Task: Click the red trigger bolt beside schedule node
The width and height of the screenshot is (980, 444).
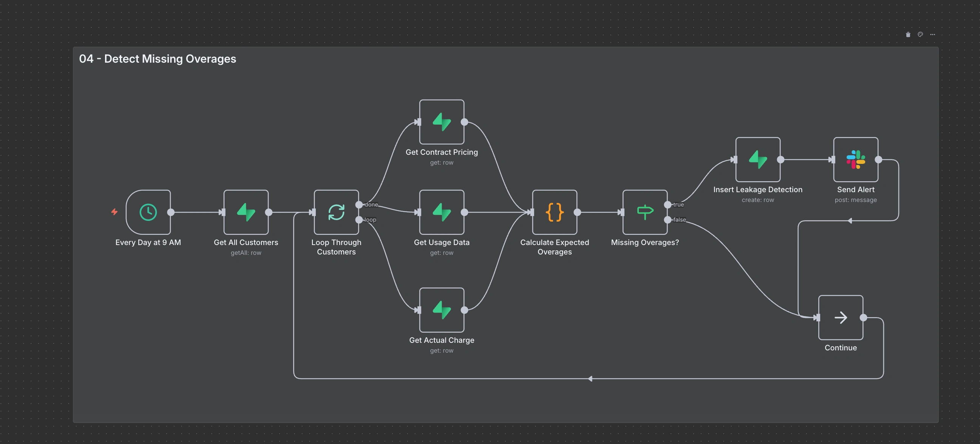Action: pos(114,212)
